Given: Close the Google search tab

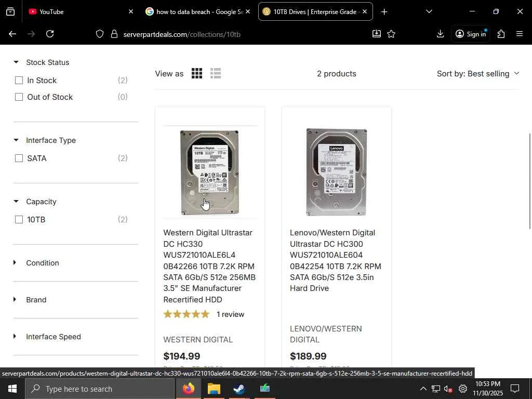Looking at the screenshot, I should [248, 11].
